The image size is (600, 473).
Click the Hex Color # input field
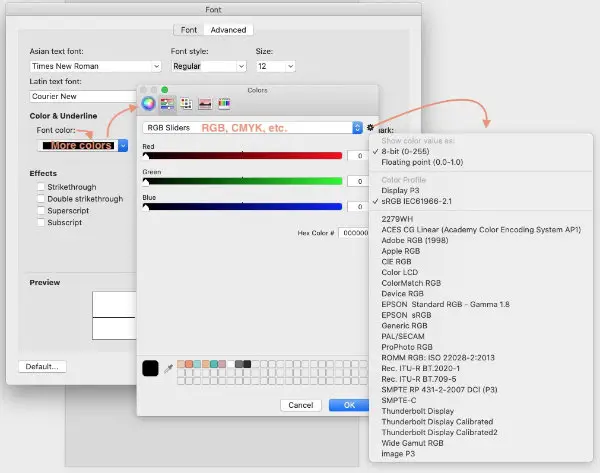(354, 233)
